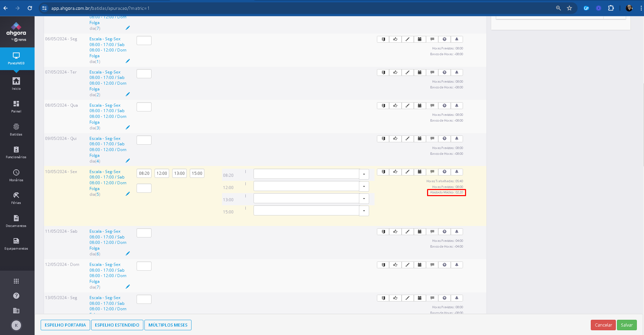
Task: Open Documentos in the sidebar
Action: pyautogui.click(x=16, y=221)
